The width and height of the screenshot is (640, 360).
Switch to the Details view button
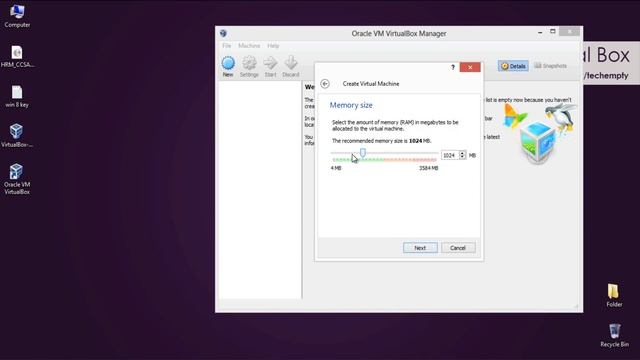pos(513,66)
